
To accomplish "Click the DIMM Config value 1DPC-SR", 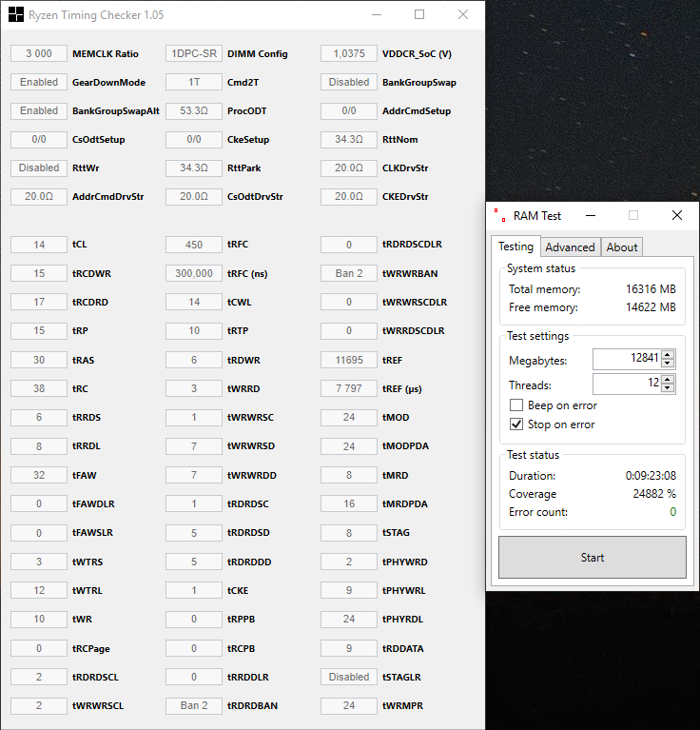I will (194, 53).
